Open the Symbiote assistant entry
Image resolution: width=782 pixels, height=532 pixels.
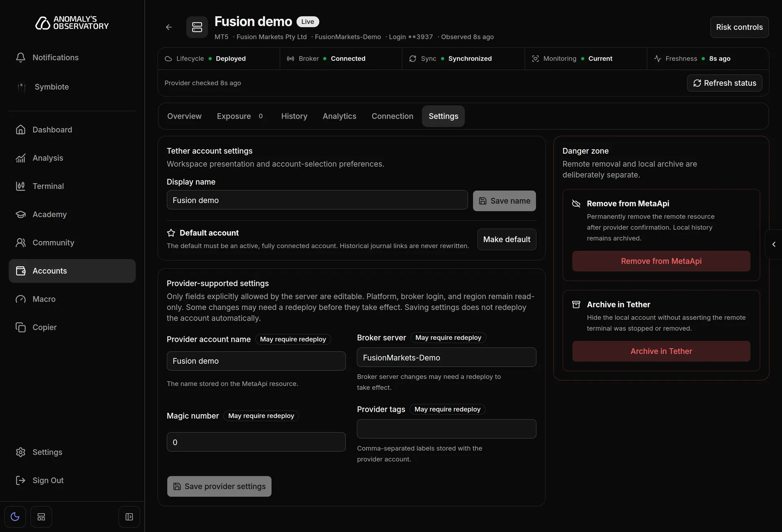(x=72, y=87)
